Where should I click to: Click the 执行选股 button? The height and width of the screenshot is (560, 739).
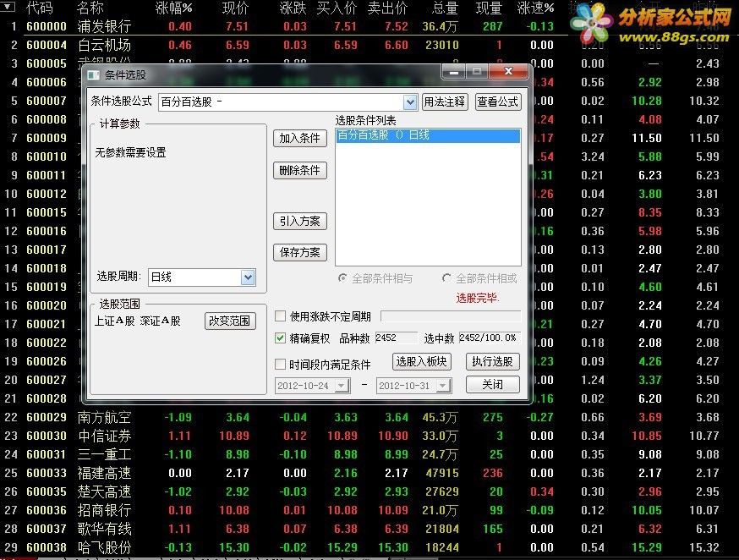coord(492,361)
